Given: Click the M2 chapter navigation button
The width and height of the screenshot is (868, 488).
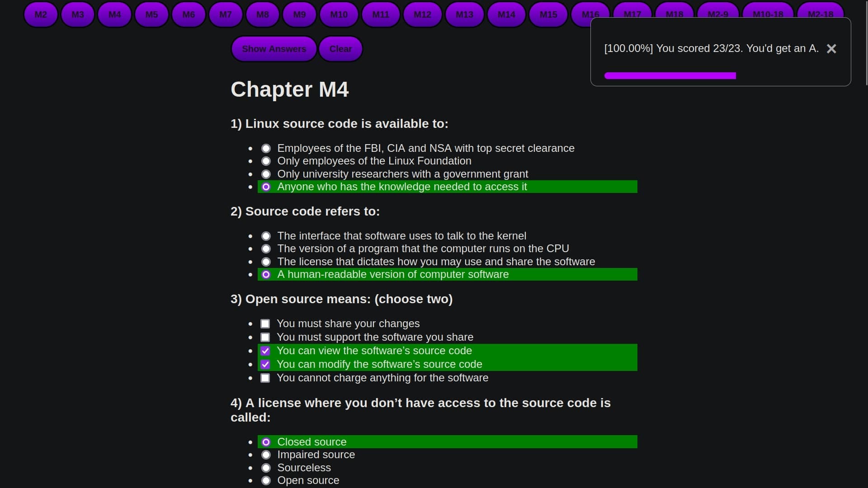Looking at the screenshot, I should click(40, 14).
